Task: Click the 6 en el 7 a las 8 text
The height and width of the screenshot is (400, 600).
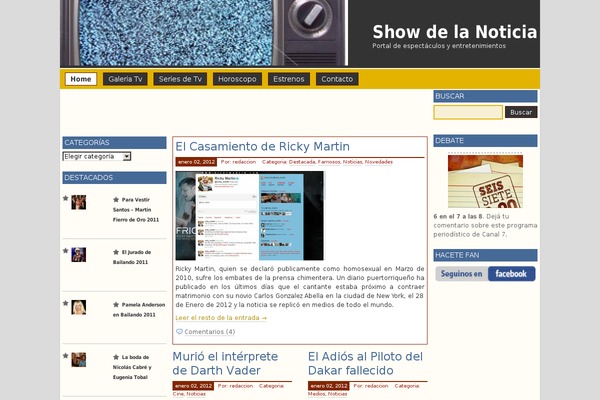Action: pyautogui.click(x=458, y=216)
